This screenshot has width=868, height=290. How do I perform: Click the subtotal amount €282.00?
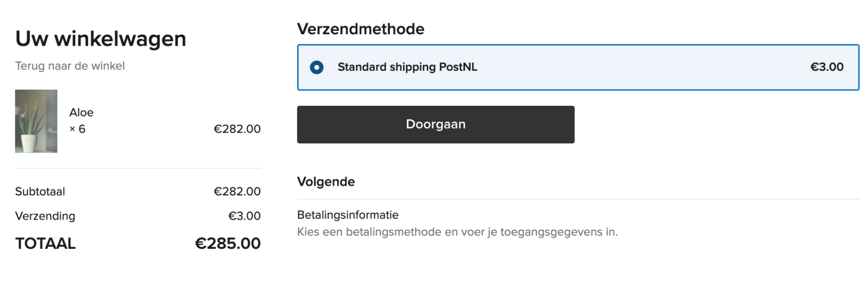pyautogui.click(x=237, y=191)
